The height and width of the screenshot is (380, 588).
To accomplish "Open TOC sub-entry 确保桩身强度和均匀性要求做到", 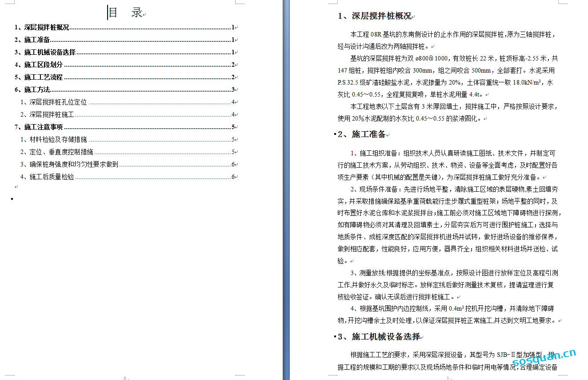I will click(69, 165).
